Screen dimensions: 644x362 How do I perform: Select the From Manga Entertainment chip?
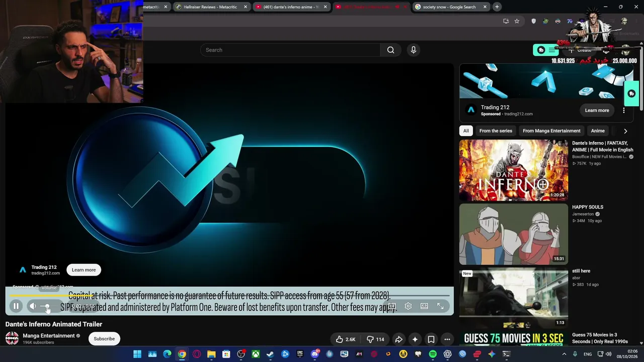point(551,131)
